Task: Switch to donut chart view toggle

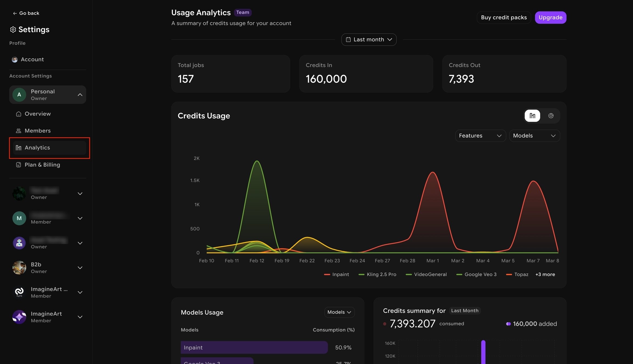Action: point(551,116)
